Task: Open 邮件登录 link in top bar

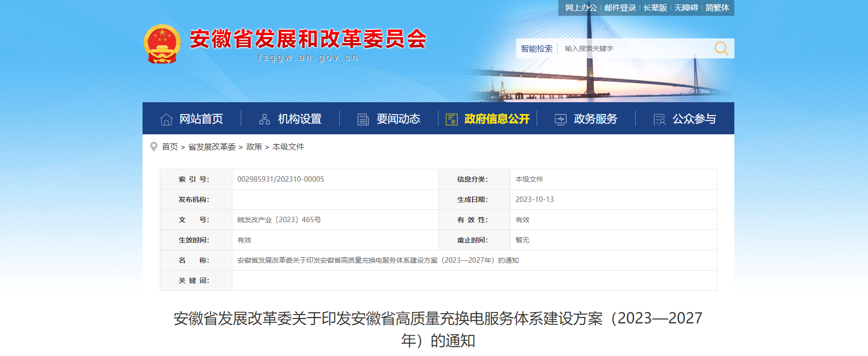Action: [x=620, y=8]
